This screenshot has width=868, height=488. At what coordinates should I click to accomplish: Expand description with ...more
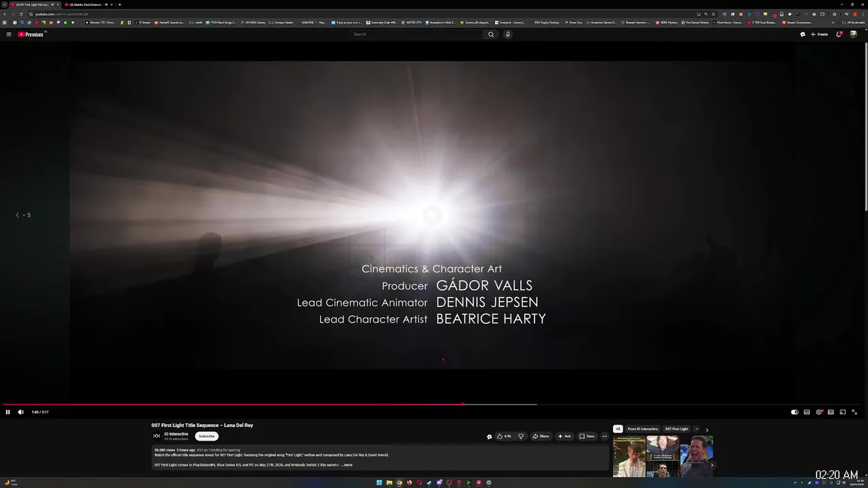click(x=348, y=465)
